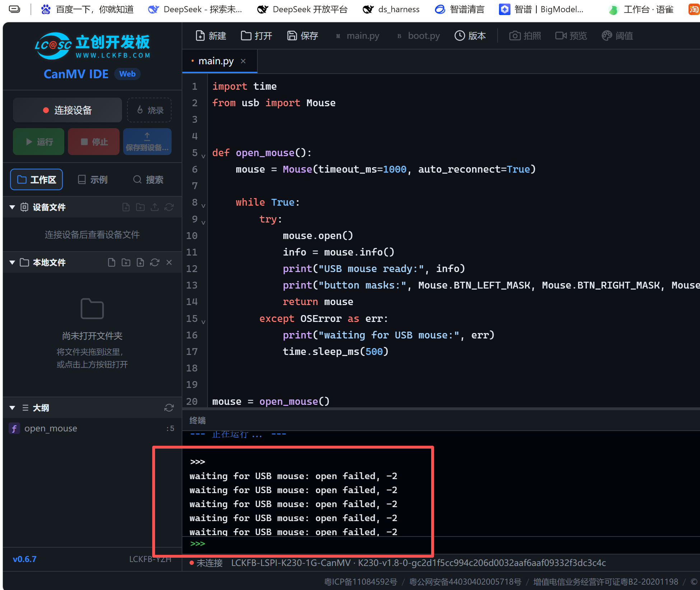
Task: Create new local folder icon in 本地文件
Action: [126, 262]
